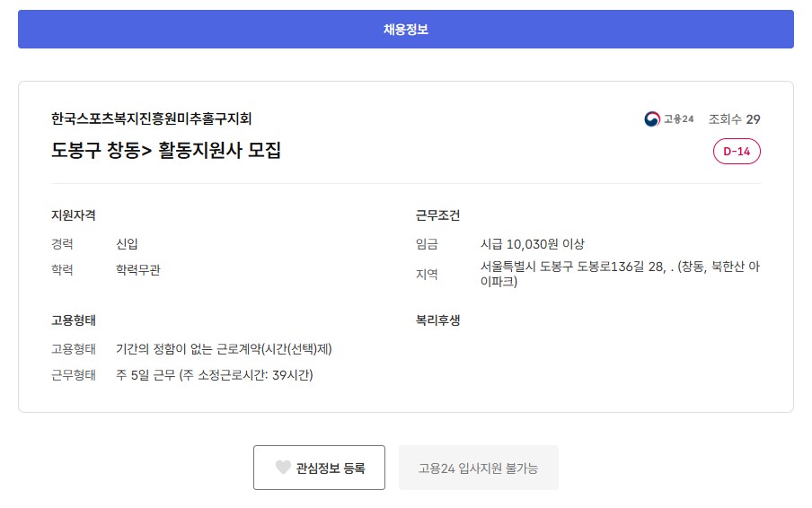812x508 pixels.
Task: Click the 근무조건 section heading
Action: point(437,215)
